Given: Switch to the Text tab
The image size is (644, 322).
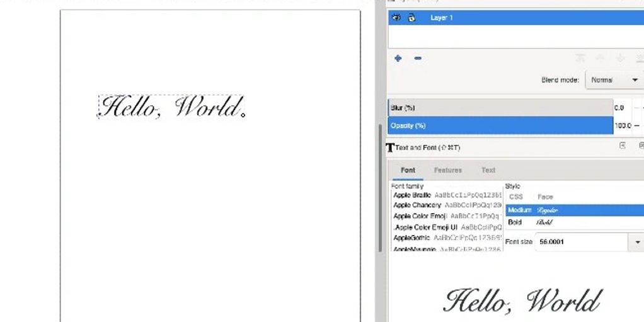Looking at the screenshot, I should (488, 170).
